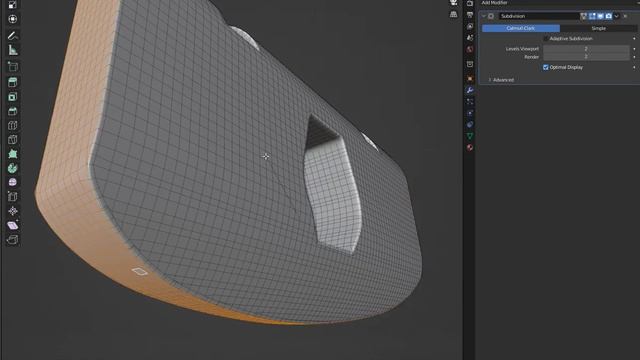Click the 3D cursor in viewport

[x=266, y=156]
